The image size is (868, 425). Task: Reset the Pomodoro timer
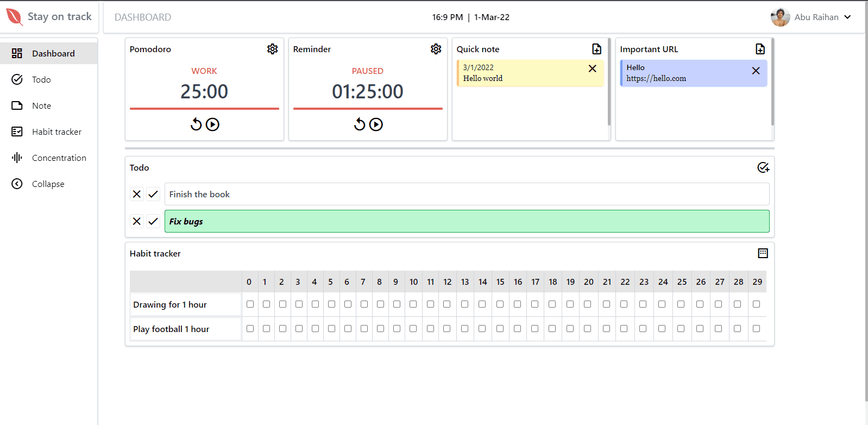[x=196, y=124]
